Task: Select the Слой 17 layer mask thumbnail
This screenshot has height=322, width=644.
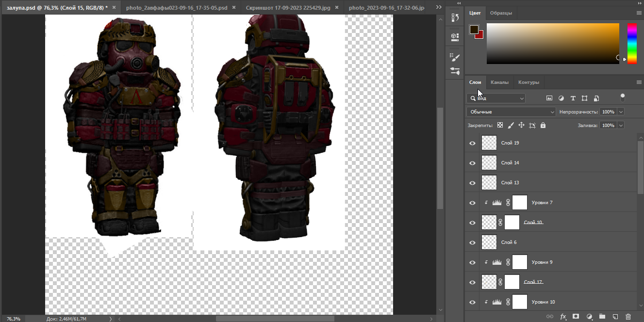Action: (512, 282)
